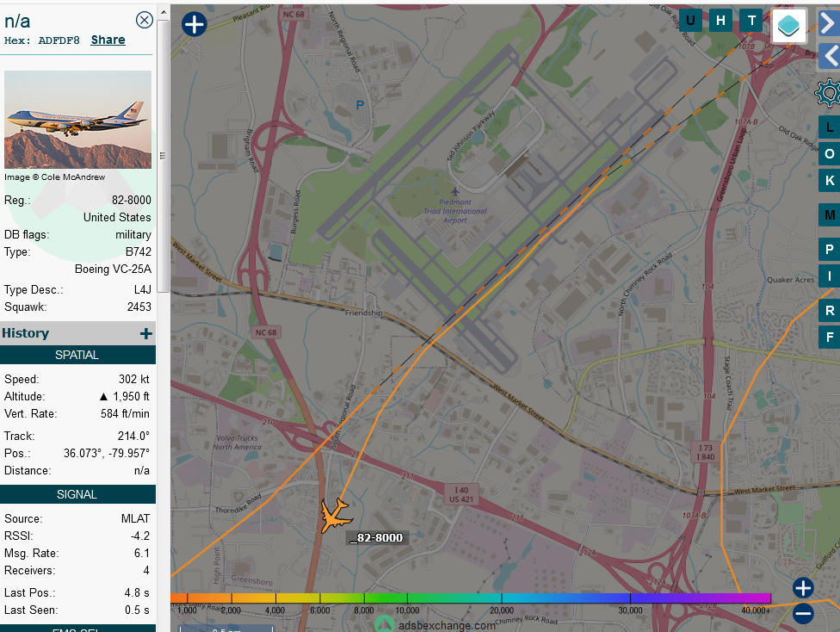Click the vertical rate 584 ft/min
Viewport: 840px width, 632px height.
click(x=125, y=414)
